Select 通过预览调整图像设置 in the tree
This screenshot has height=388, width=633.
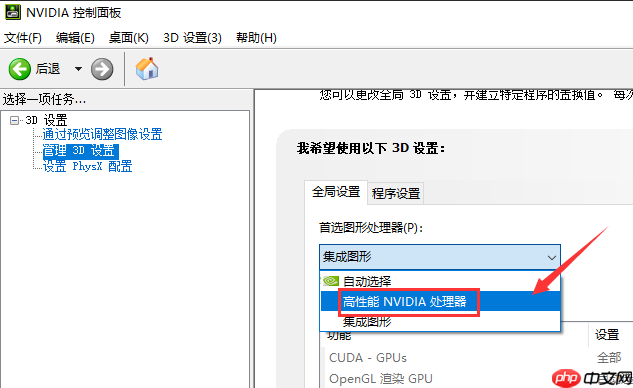tap(103, 134)
